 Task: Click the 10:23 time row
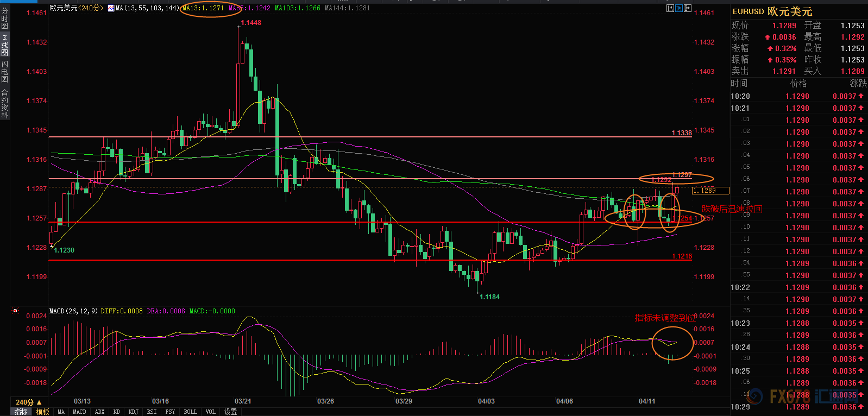(798, 323)
